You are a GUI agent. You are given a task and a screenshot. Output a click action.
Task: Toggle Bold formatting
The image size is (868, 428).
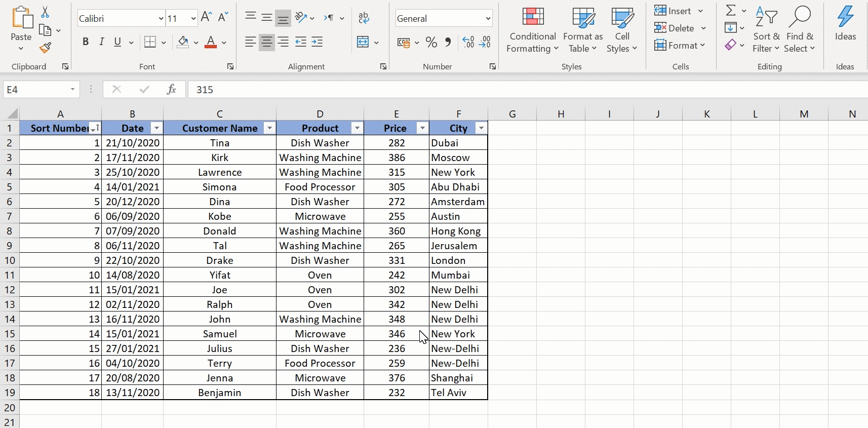pos(86,42)
